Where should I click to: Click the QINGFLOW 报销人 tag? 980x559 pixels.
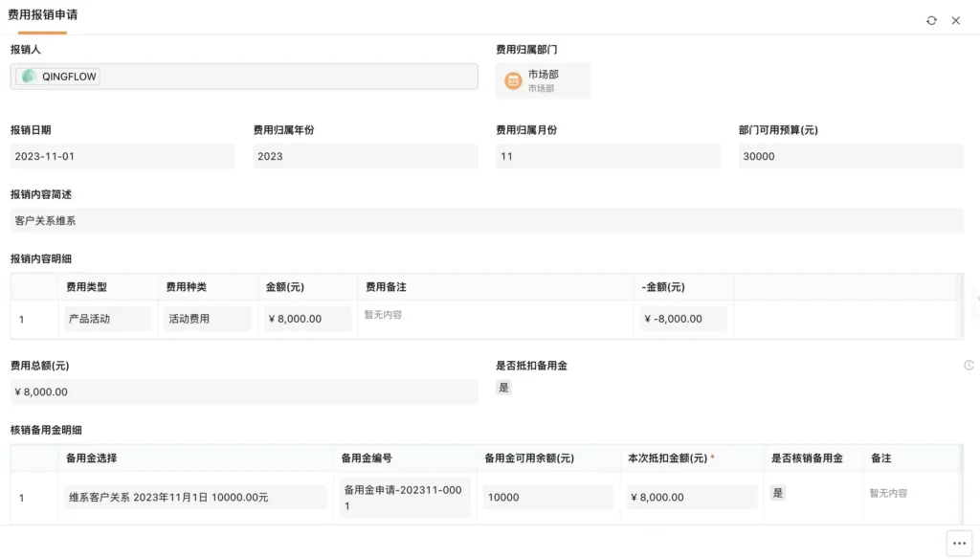point(57,77)
